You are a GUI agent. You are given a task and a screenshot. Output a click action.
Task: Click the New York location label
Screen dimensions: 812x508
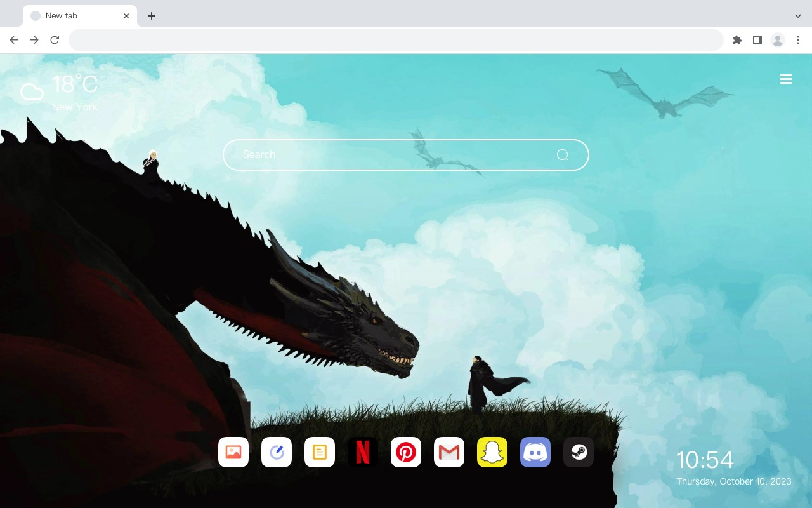coord(75,107)
